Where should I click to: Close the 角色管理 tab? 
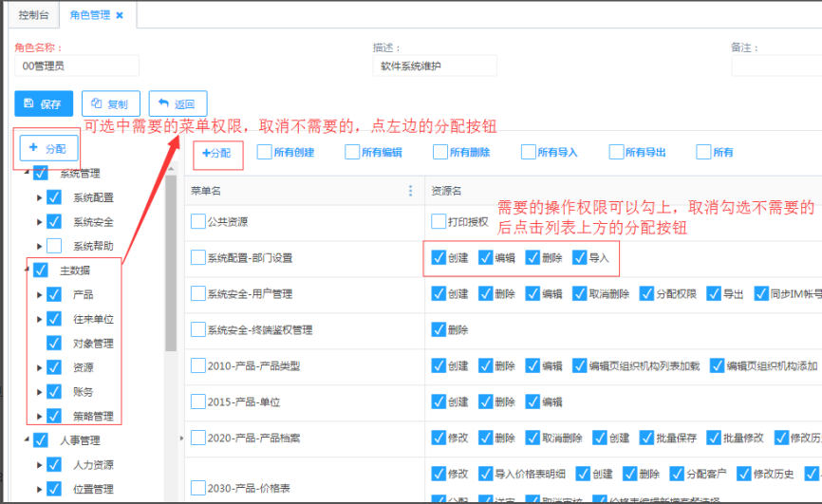click(120, 15)
